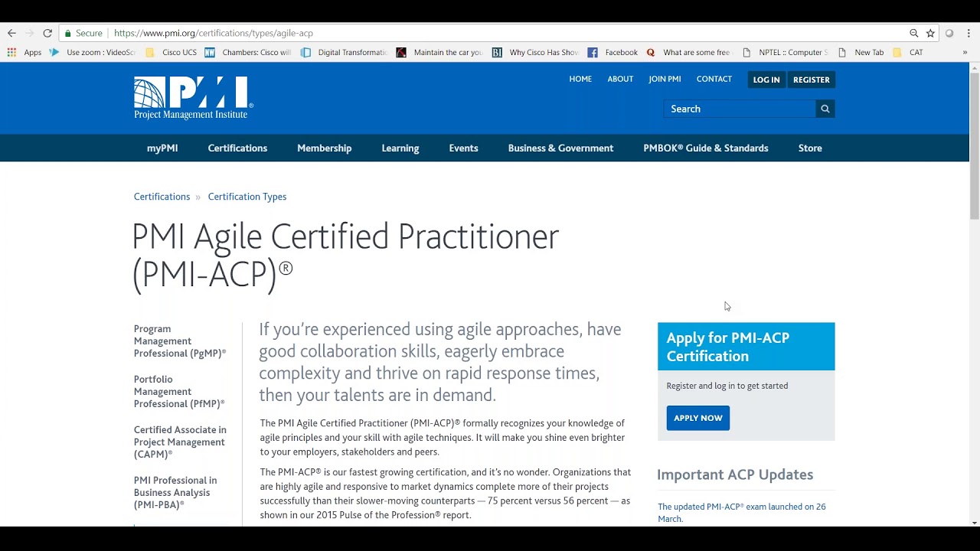Click the LOG IN button

(766, 80)
